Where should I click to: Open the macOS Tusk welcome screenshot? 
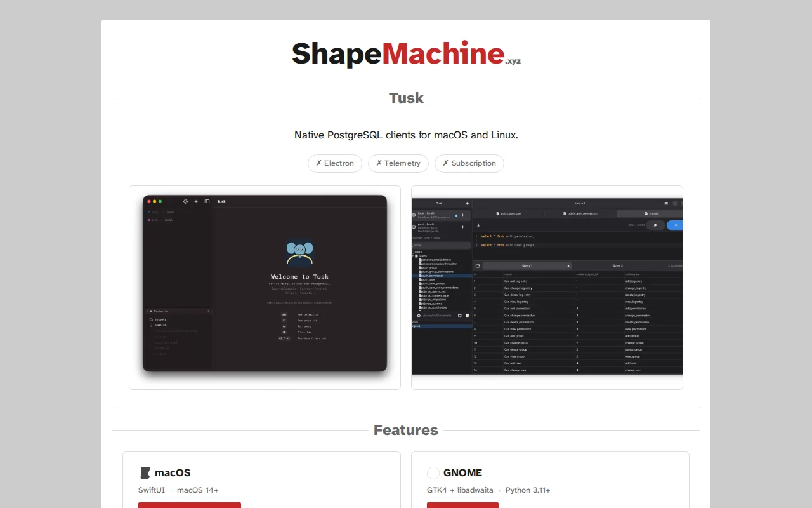click(x=265, y=287)
